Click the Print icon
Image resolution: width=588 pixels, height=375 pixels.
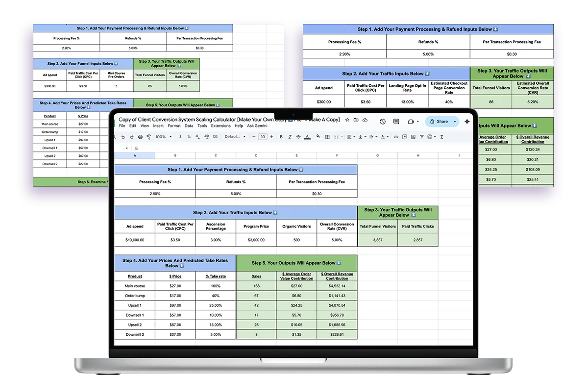140,137
